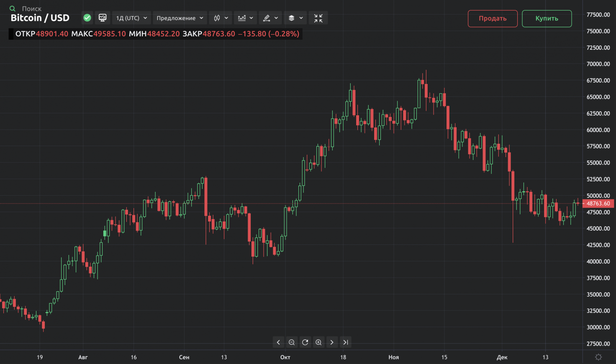Open the 1Д (UTC) timeframe dropdown
Screen dimensions: 616x364
(x=132, y=18)
